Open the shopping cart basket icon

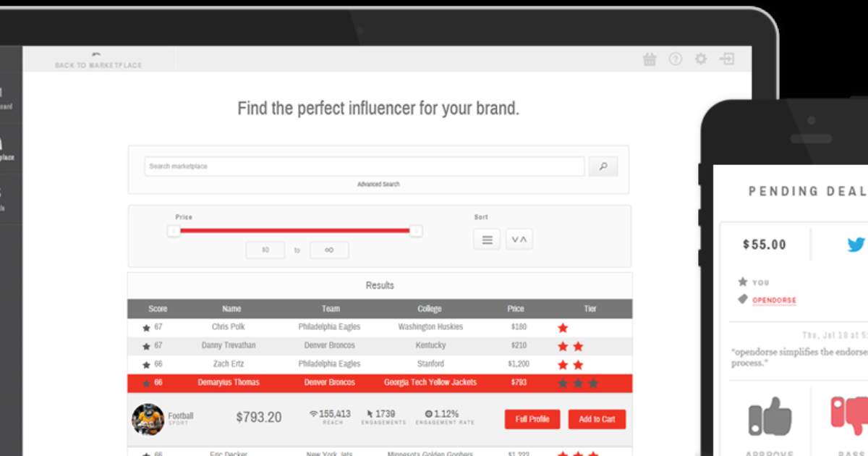pyautogui.click(x=650, y=60)
